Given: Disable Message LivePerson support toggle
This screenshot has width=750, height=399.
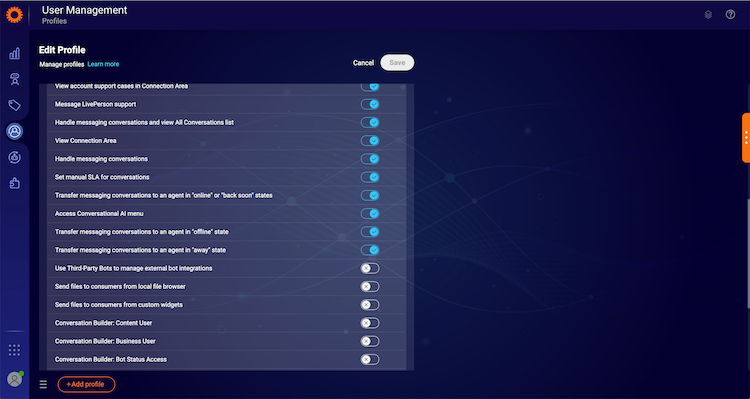Looking at the screenshot, I should pyautogui.click(x=370, y=104).
